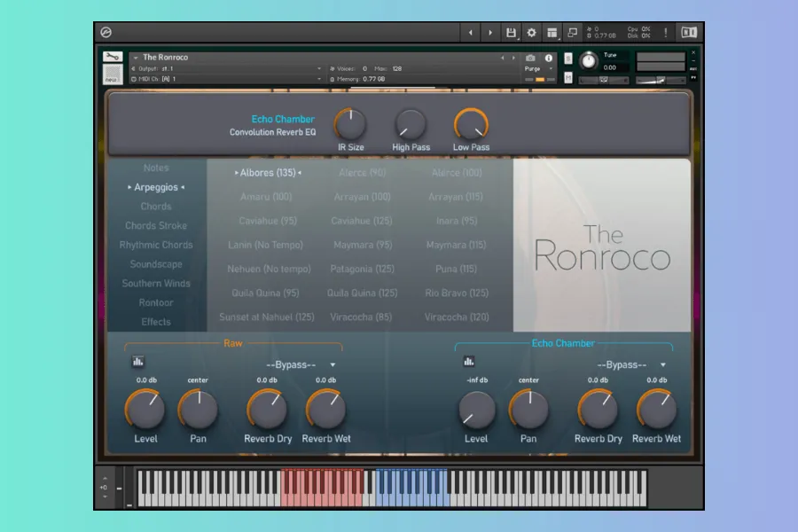Screen dimensions: 798x532
Task: Choose the Viracocha (120) preset
Action: 457,317
